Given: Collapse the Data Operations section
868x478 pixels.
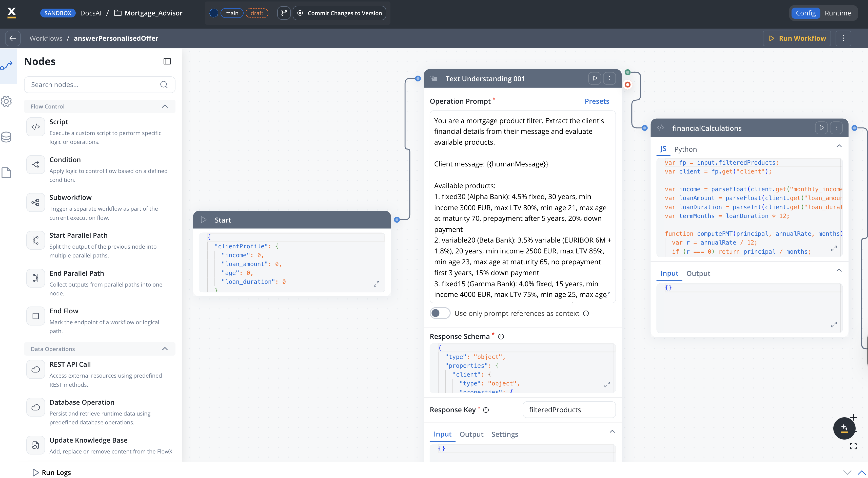Looking at the screenshot, I should click(x=165, y=349).
